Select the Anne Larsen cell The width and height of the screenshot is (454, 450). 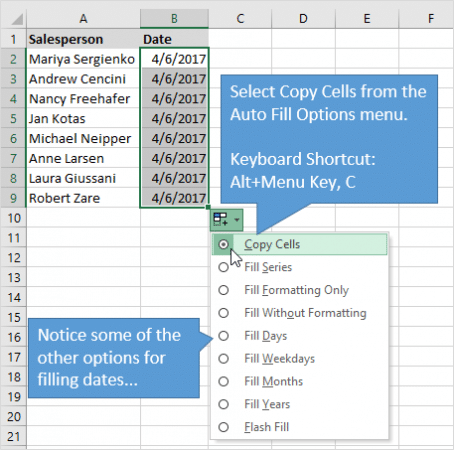click(x=83, y=158)
